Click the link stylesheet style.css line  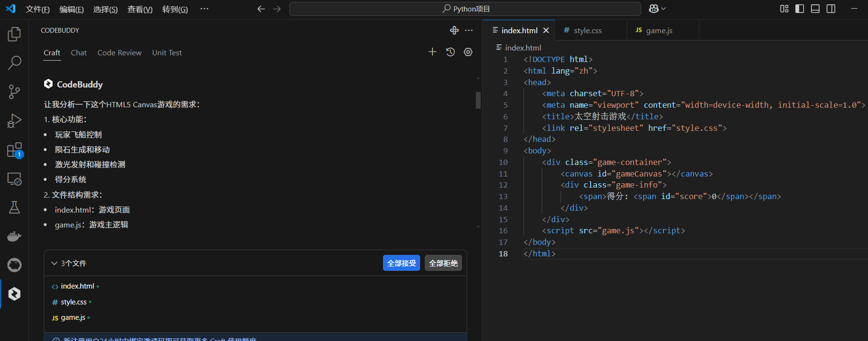(x=634, y=128)
